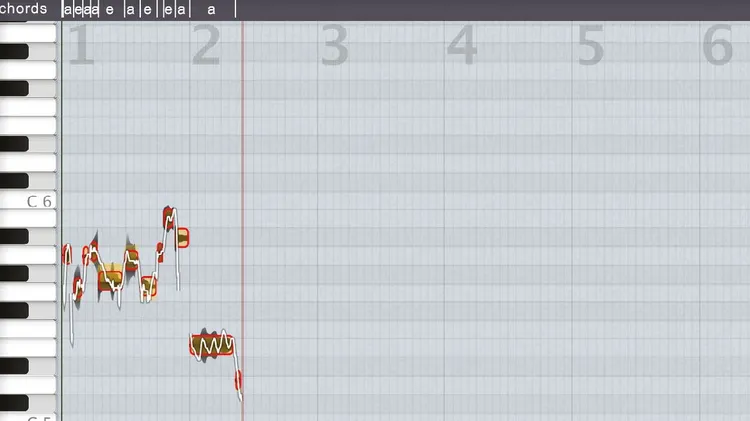Click the small note blob at the playhead
This screenshot has width=750, height=421.
238,380
